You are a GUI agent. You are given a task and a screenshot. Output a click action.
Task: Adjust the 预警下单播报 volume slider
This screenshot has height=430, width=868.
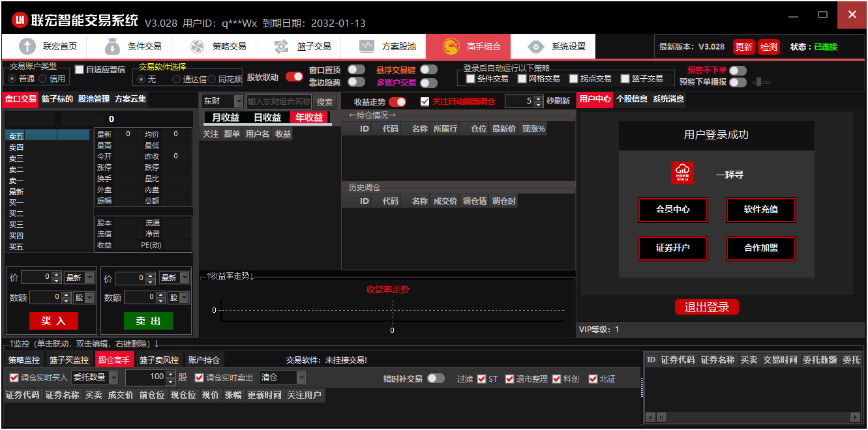point(761,82)
